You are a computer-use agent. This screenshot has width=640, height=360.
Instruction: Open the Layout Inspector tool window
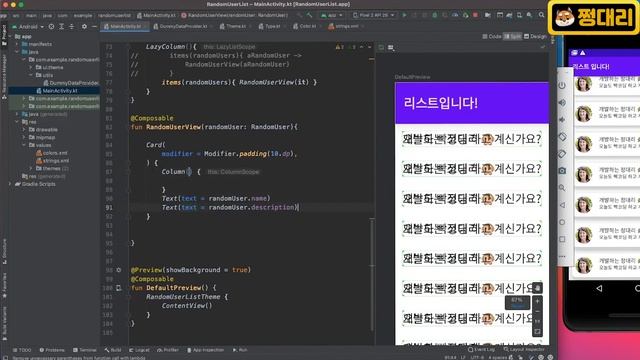[x=524, y=349]
